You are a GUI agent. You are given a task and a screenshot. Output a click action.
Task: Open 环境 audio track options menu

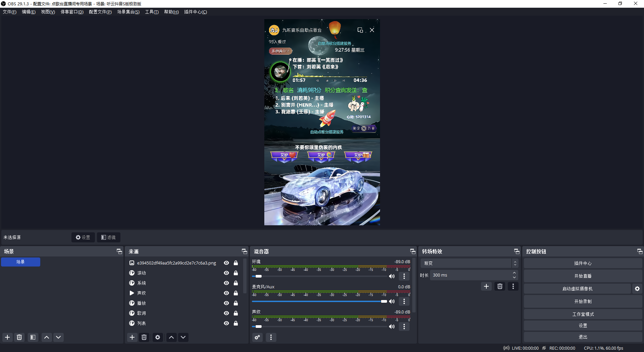pos(404,276)
